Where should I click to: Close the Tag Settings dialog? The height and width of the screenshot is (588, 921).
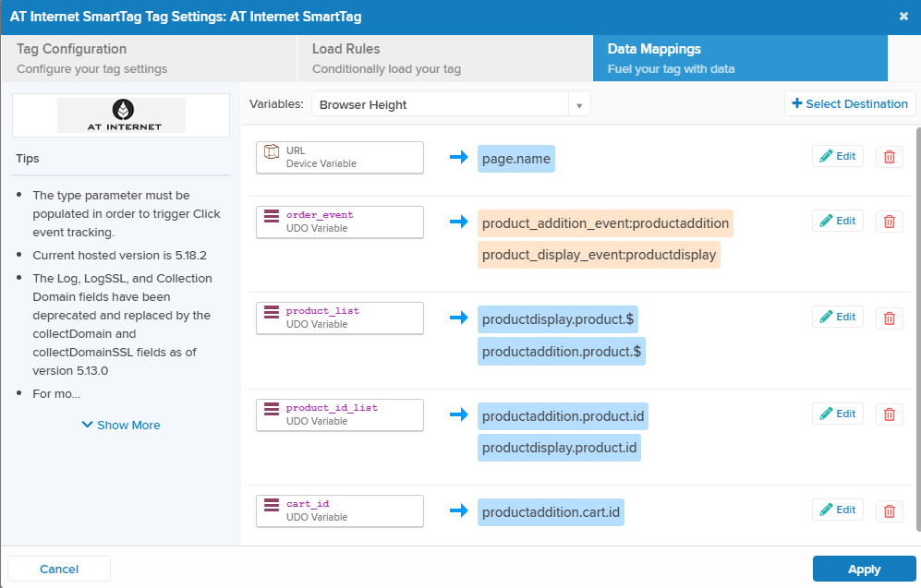tap(903, 16)
